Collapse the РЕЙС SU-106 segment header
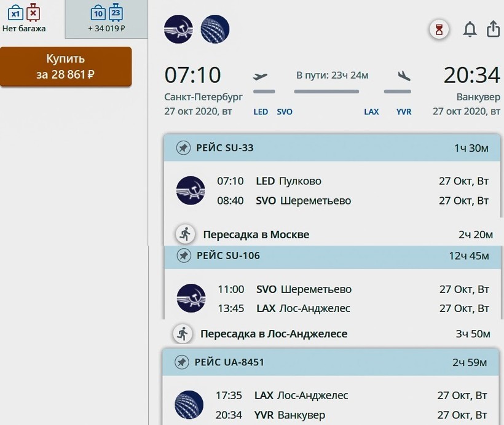Image resolution: width=504 pixels, height=425 pixels. pos(332,255)
